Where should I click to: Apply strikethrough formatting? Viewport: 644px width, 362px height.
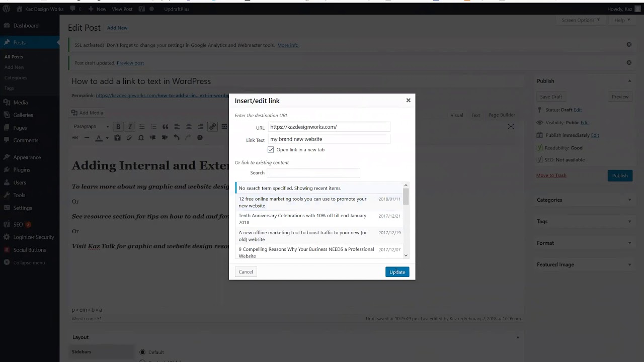[x=75, y=138]
